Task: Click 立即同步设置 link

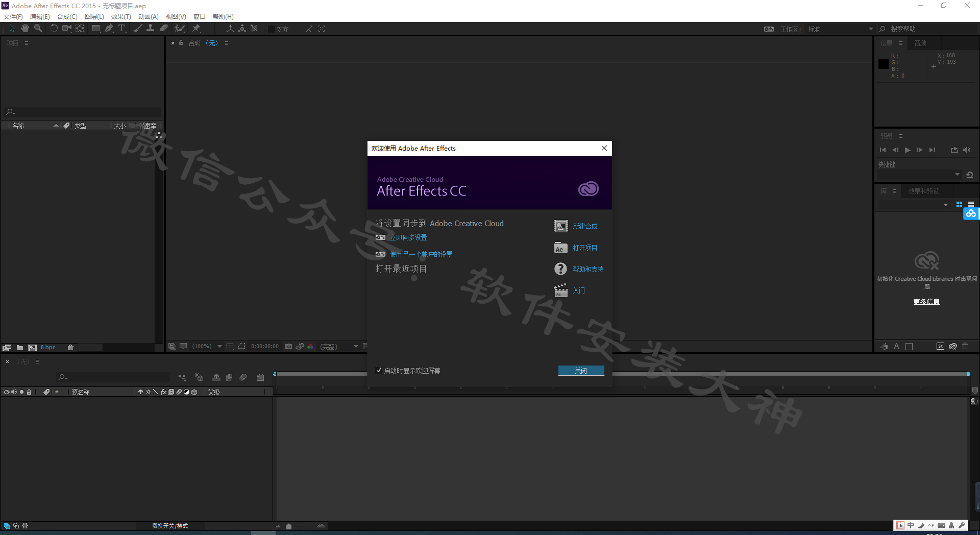Action: point(408,237)
